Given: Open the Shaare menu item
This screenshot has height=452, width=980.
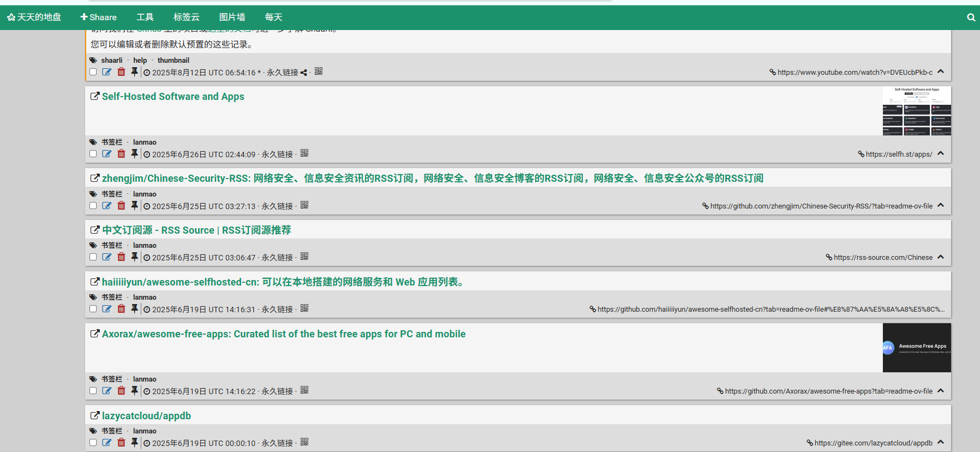Looking at the screenshot, I should coord(99,17).
